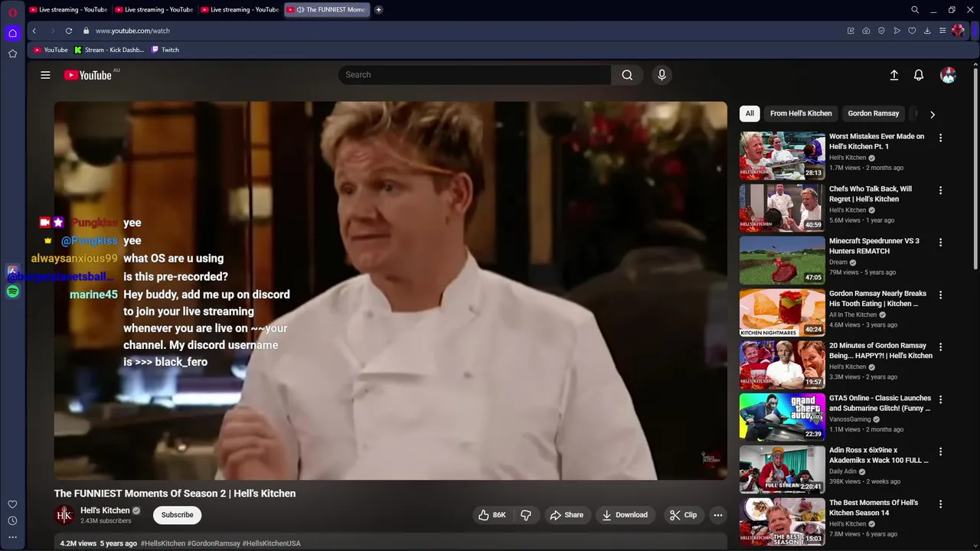Viewport: 980px width, 551px height.
Task: Open options for Chefs Who Talk Back video
Action: tap(940, 190)
